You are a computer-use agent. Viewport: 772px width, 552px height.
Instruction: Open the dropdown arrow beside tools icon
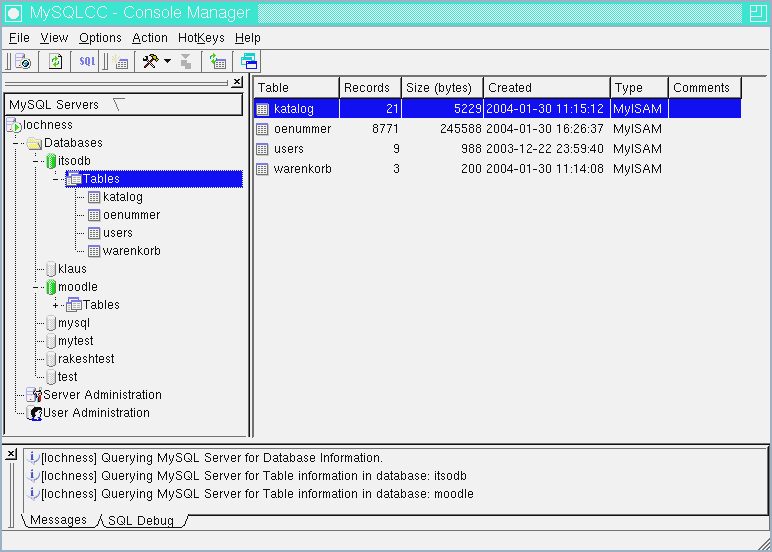(x=167, y=62)
